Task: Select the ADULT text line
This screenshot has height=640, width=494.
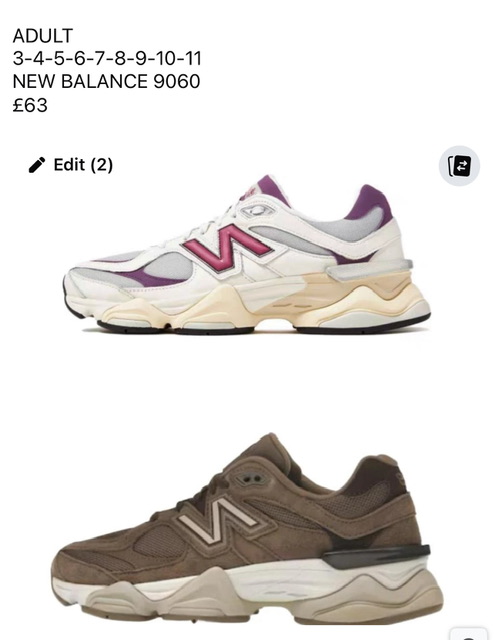Action: tap(43, 36)
